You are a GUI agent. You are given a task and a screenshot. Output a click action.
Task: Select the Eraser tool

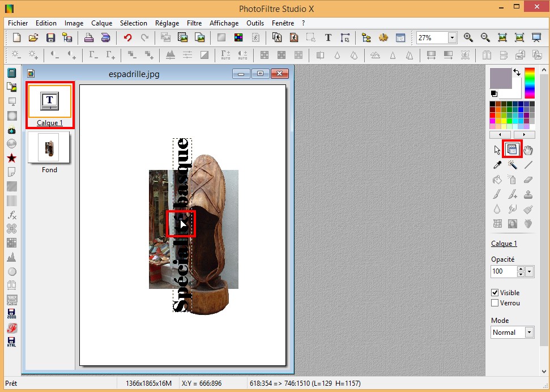(528, 180)
